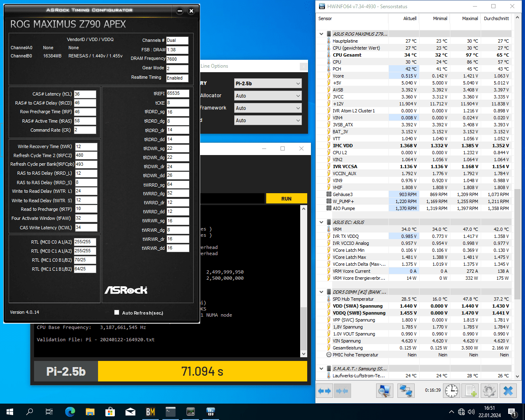Show hidden tray icons chevron

452,412
